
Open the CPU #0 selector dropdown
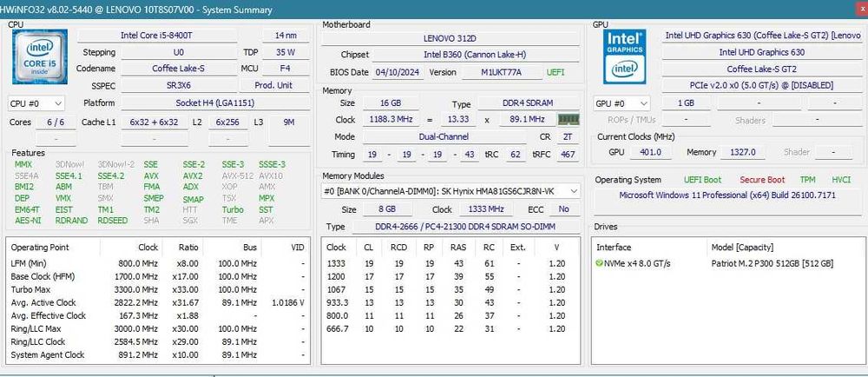pos(36,103)
